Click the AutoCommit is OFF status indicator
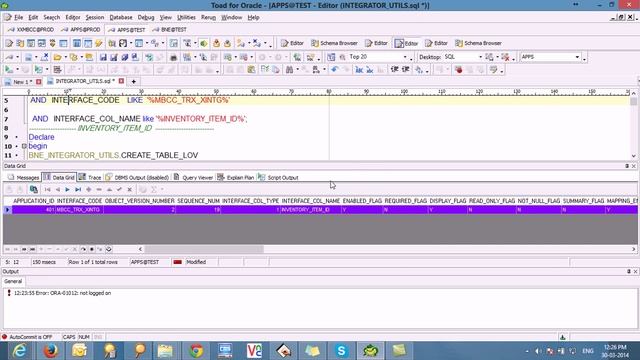Screen dimensions: 640x360 click(27, 337)
